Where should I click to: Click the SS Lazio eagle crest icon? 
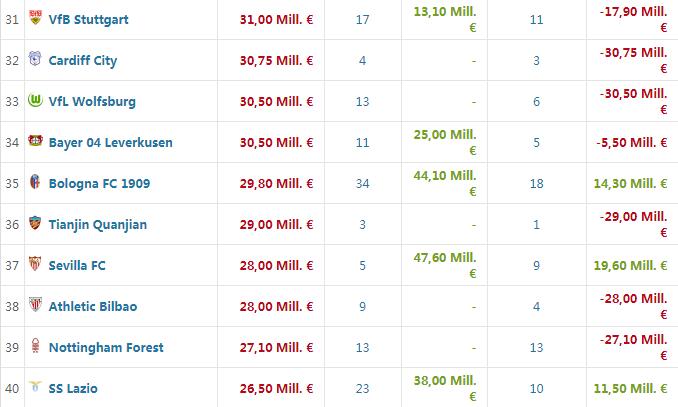35,385
